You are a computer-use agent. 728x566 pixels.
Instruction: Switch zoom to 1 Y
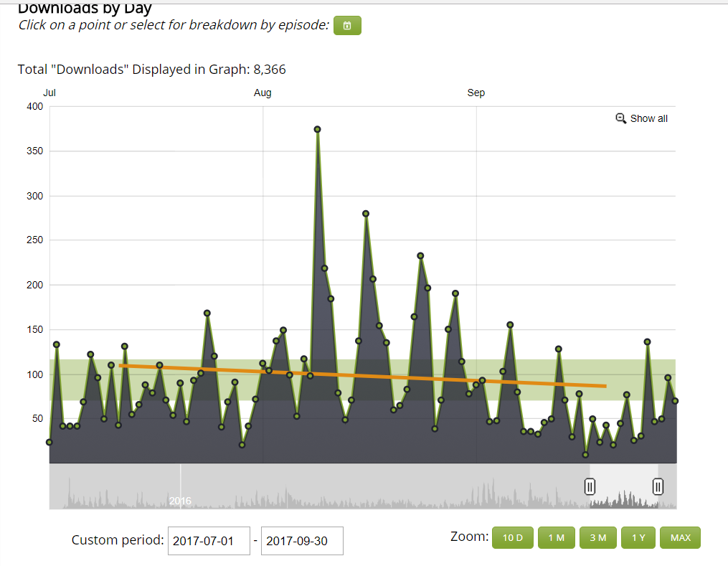pos(638,537)
